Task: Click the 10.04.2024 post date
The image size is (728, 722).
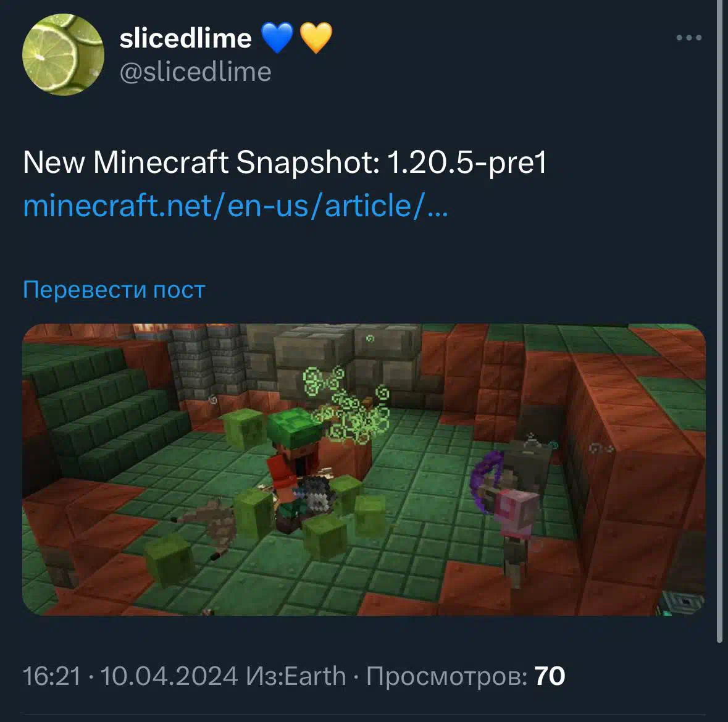Action: [169, 676]
